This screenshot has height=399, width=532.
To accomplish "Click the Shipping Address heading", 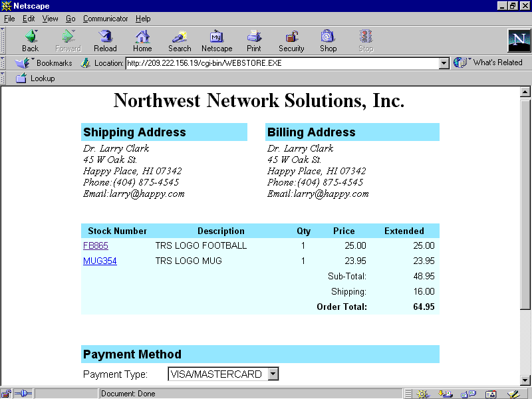I will click(134, 132).
